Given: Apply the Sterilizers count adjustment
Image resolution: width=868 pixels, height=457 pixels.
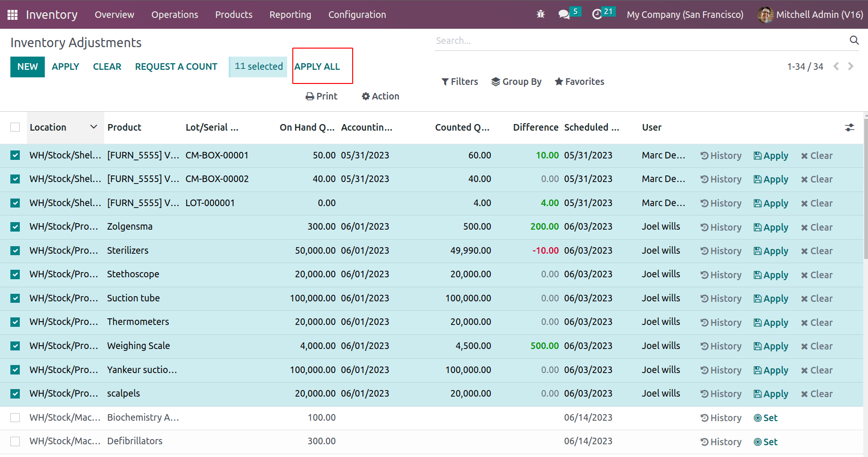Looking at the screenshot, I should pos(771,250).
